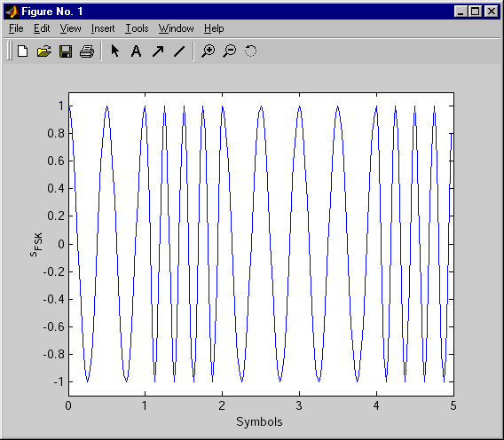Open the Tools menu
Image resolution: width=504 pixels, height=440 pixels.
[x=137, y=28]
